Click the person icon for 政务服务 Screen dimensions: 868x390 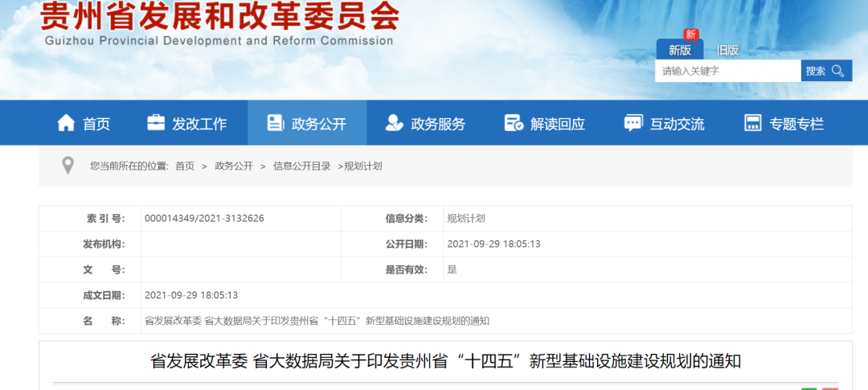[x=394, y=123]
